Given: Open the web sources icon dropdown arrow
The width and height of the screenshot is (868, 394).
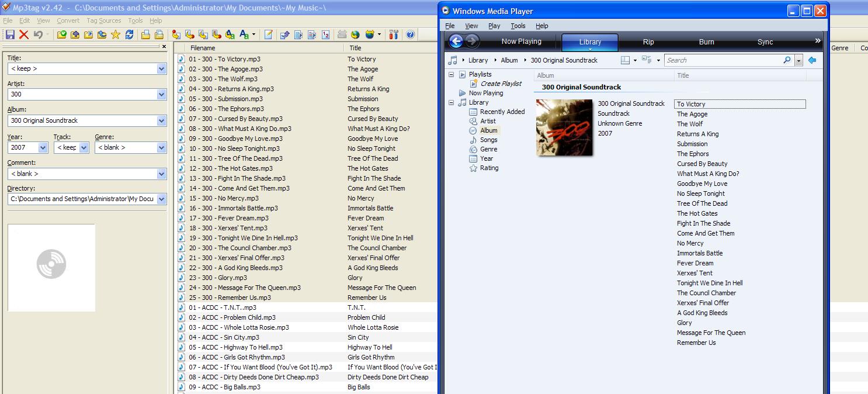Looking at the screenshot, I should (x=379, y=34).
